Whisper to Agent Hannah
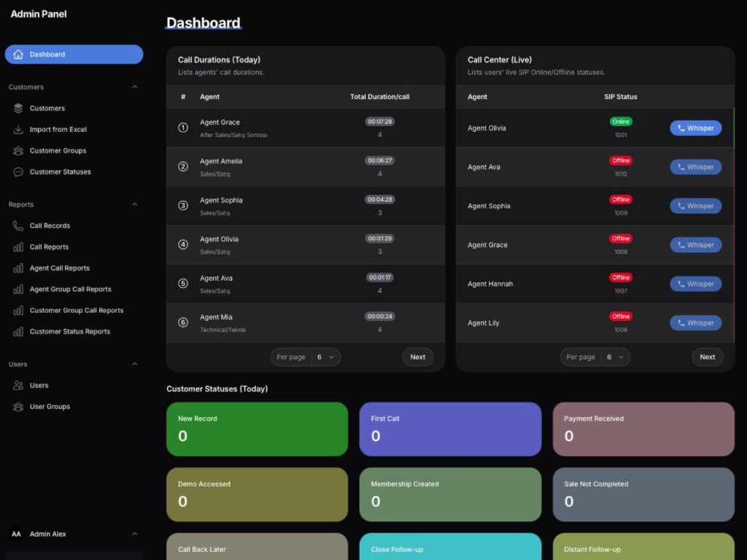Screen dimensions: 747x560 click(x=695, y=284)
